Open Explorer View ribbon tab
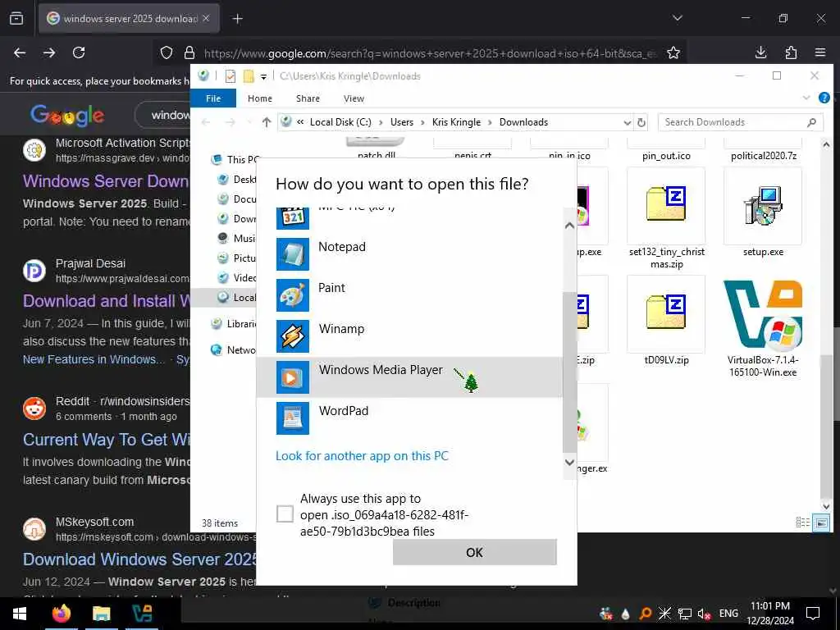The image size is (840, 630). (x=354, y=98)
